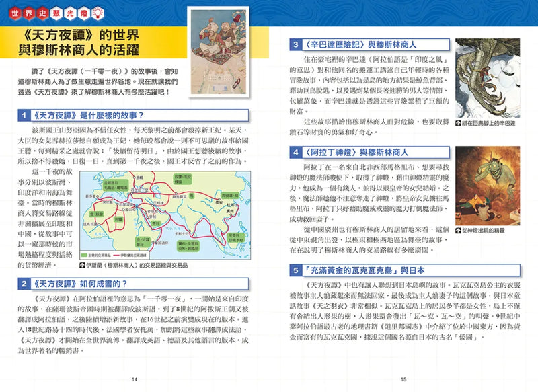Click the up-arrow icon before 從神燈出現的精靈
This screenshot has height=392, width=538.
click(x=458, y=229)
